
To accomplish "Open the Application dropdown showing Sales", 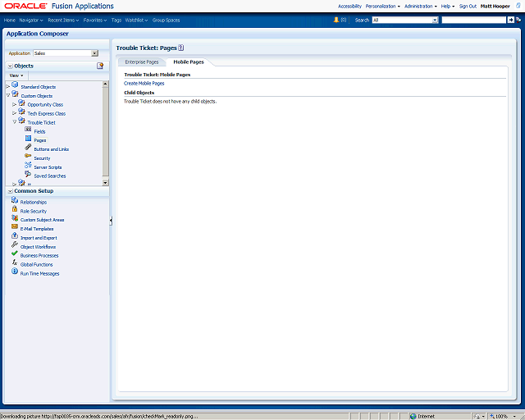I will tap(95, 53).
